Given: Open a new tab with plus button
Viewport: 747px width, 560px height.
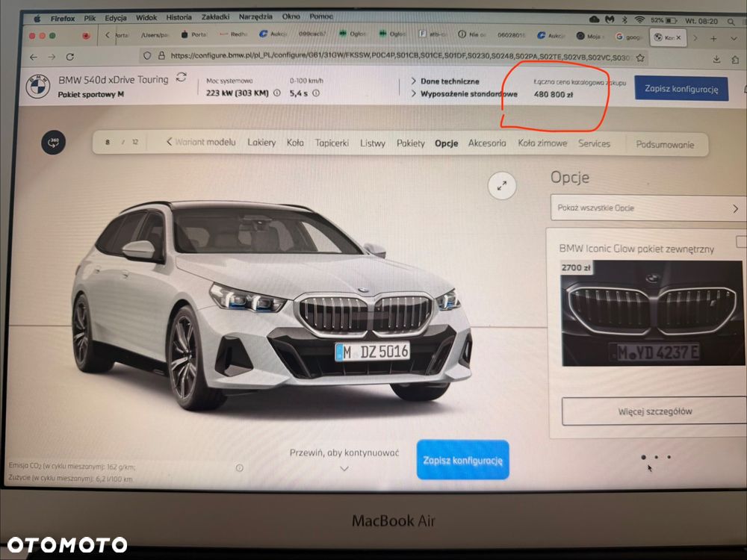Looking at the screenshot, I should (713, 38).
